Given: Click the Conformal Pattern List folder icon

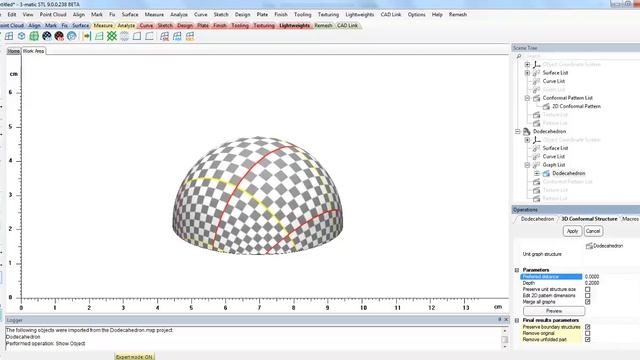Looking at the screenshot, I should point(537,98).
